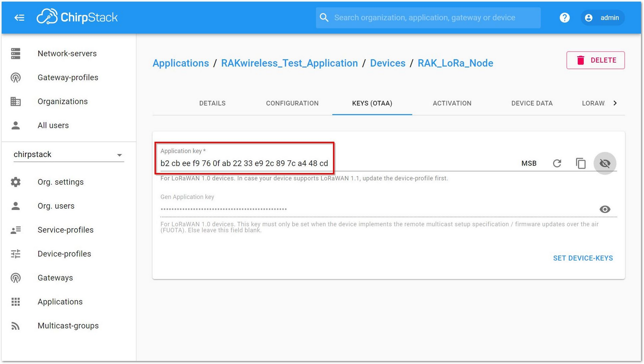Click the ChirpStack logo
Screen dimensions: 644x364
[77, 17]
